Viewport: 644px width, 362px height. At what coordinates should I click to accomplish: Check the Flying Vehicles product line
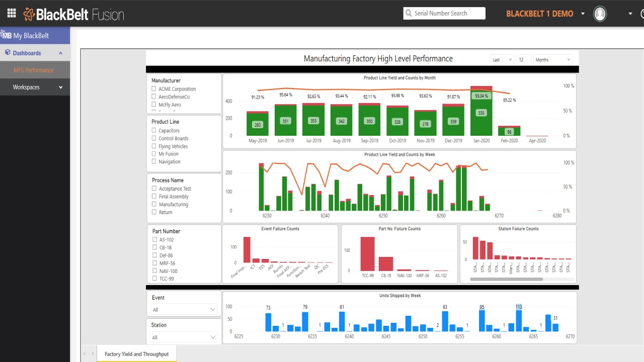tap(154, 146)
